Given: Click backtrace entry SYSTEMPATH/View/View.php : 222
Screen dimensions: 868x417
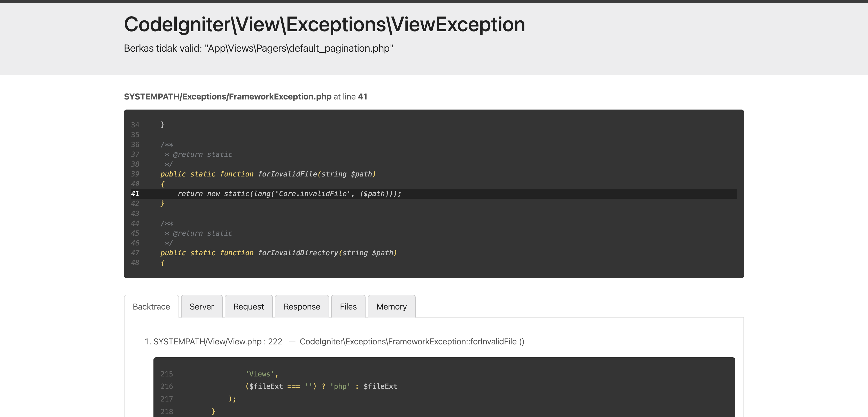Looking at the screenshot, I should [x=217, y=342].
